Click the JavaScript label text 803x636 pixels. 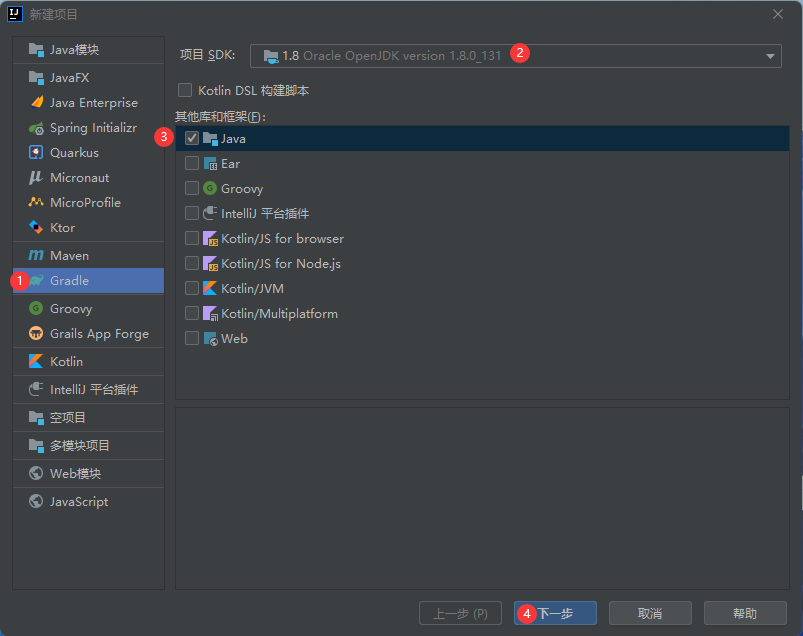79,502
